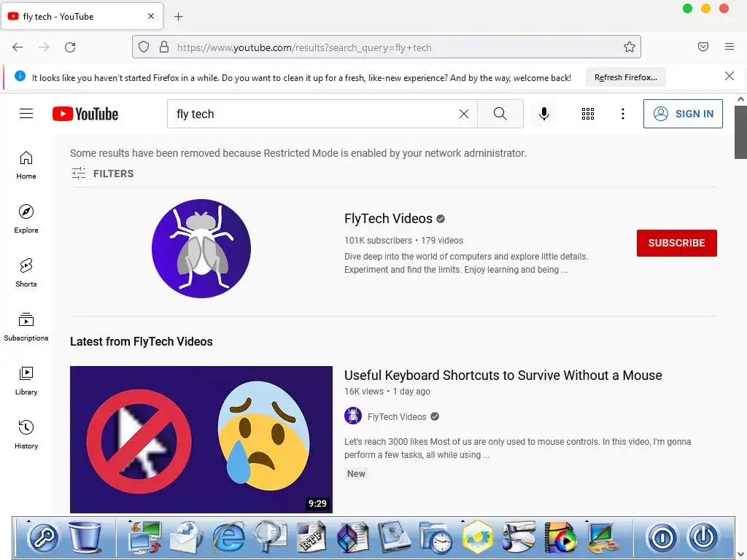The image size is (747, 560).
Task: Click the '101K subscribers' text
Action: point(378,241)
